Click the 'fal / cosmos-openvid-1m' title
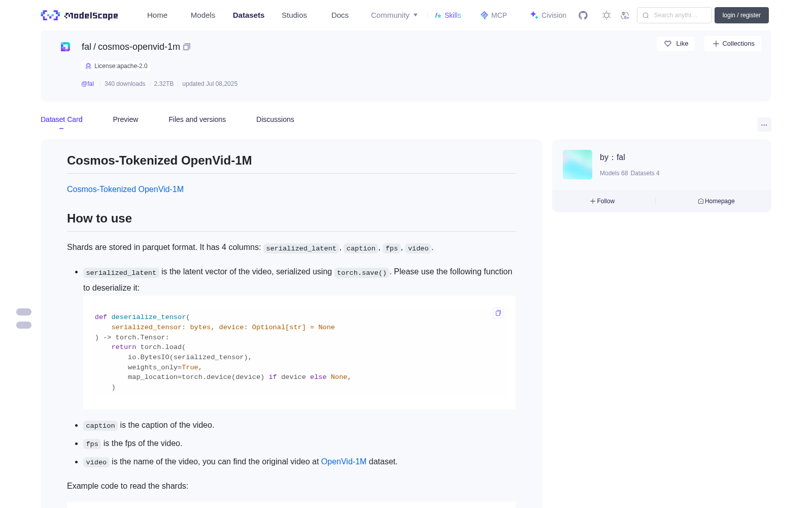The image size is (812, 508). [131, 47]
